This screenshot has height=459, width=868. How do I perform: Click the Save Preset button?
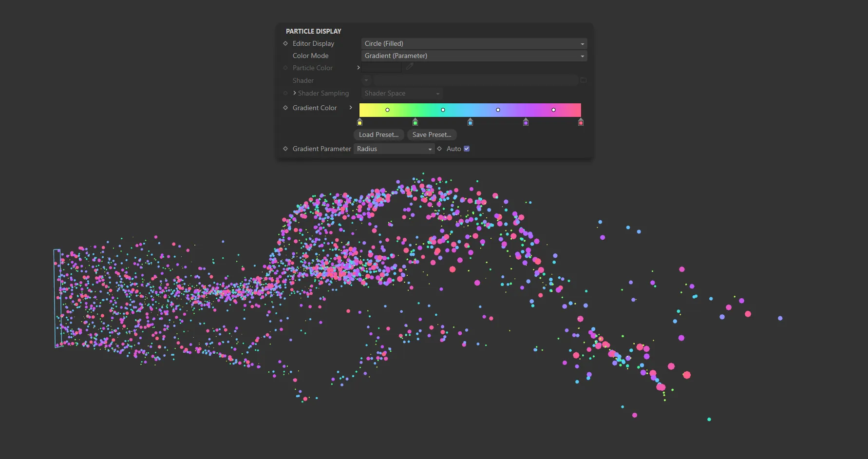432,134
